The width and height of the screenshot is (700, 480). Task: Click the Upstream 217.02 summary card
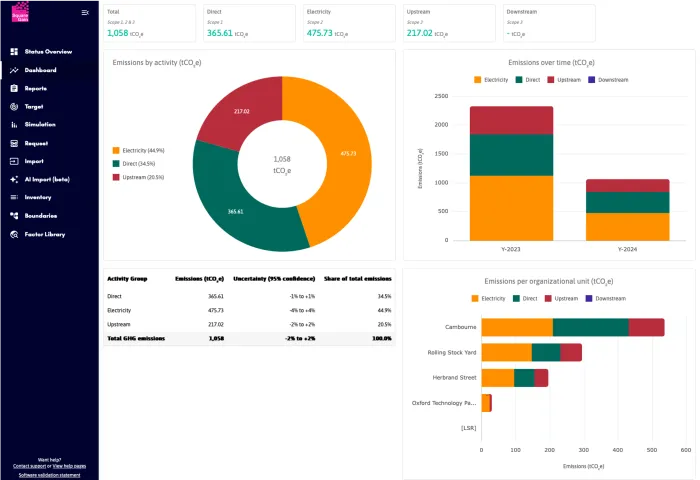pos(449,23)
